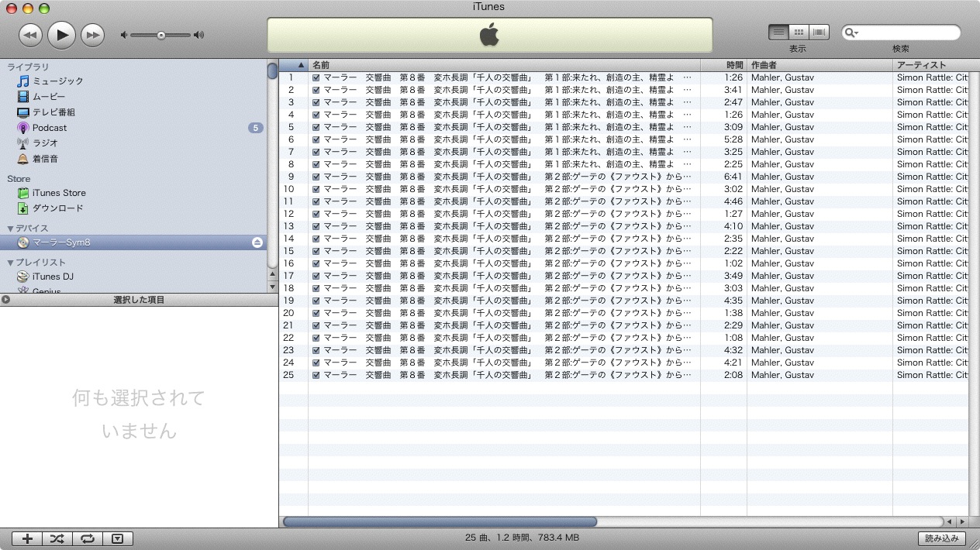Screen dimensions: 980x550
Task: Collapse the デバイス section
Action: click(x=11, y=229)
